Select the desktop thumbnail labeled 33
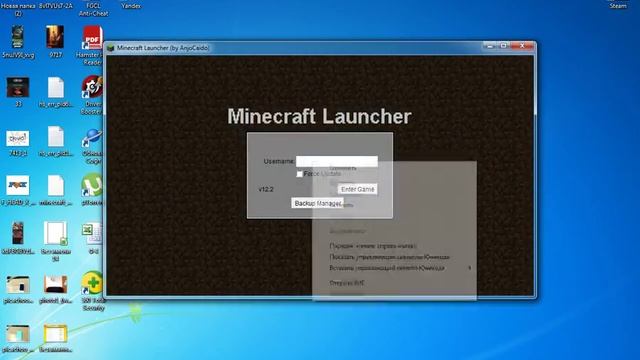The image size is (640, 360). pyautogui.click(x=18, y=87)
